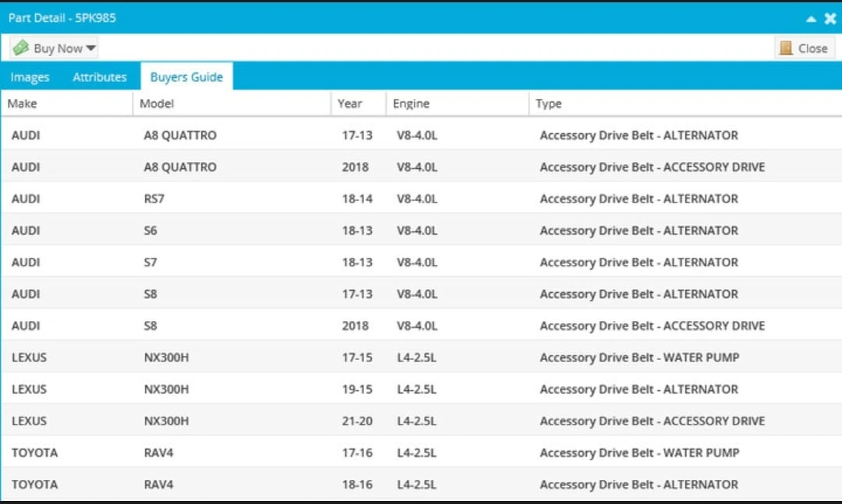Click the 21-20 year cell
Screen dimensions: 842x504
357,421
